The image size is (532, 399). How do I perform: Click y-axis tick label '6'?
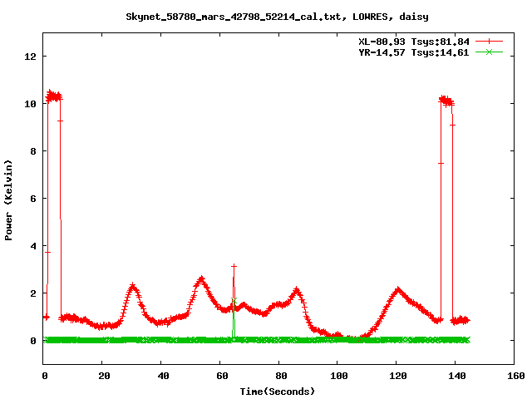coord(33,199)
